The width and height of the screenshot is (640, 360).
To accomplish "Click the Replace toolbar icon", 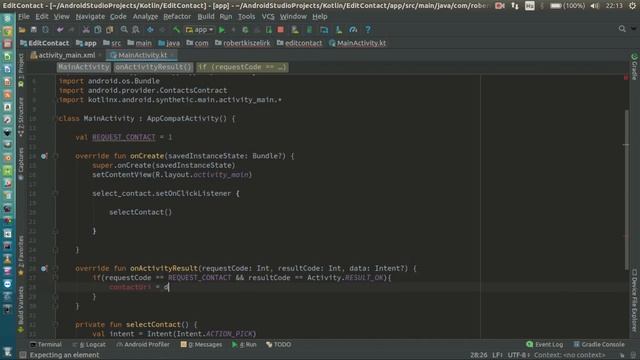I will coord(136,30).
